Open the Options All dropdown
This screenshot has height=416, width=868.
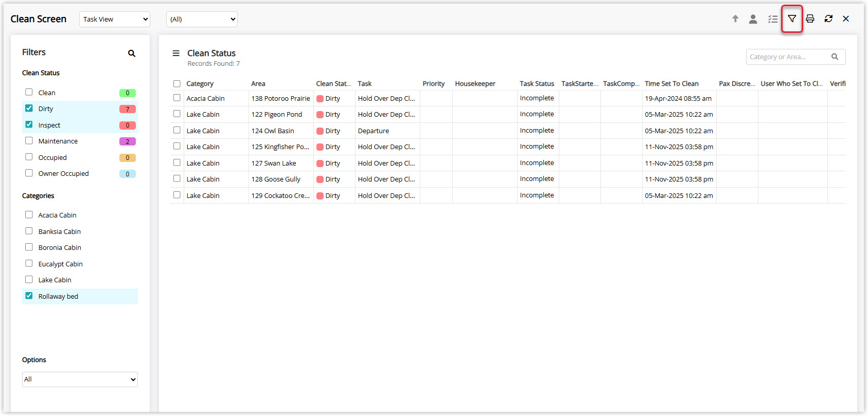(x=80, y=379)
